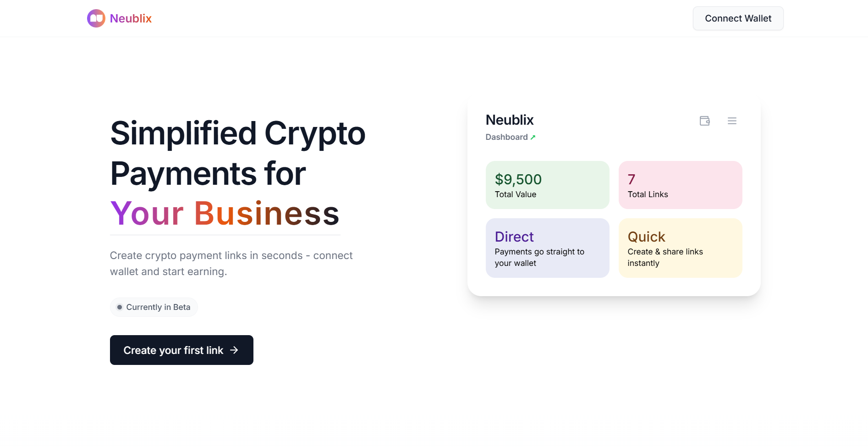Open the Dashboard link in preview card
The width and height of the screenshot is (868, 447).
pos(506,137)
